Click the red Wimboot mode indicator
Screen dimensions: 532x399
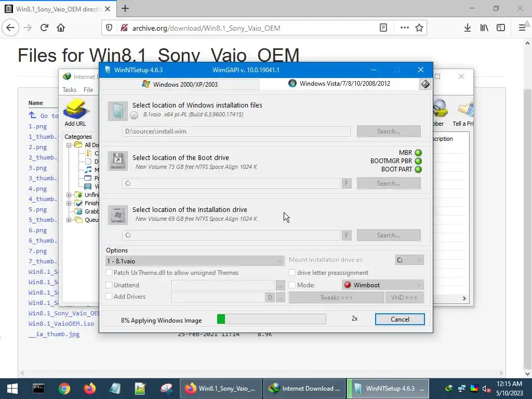(x=347, y=285)
